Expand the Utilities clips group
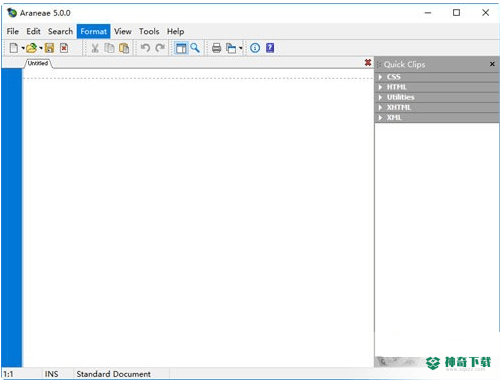 pos(437,97)
